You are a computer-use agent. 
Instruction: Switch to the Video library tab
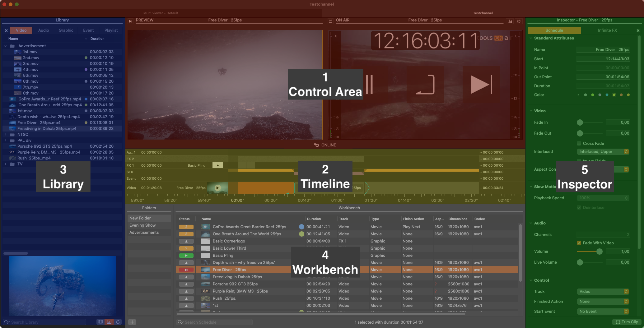(21, 30)
